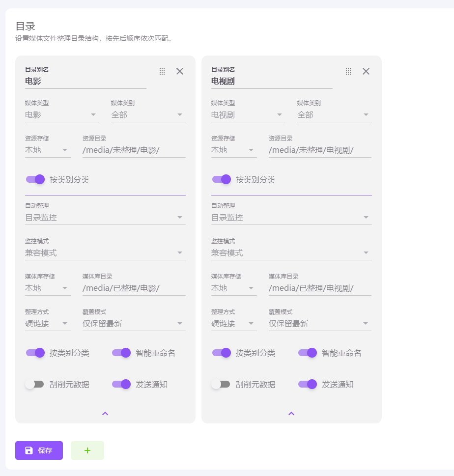Collapse the 电影 card with chevron
The height and width of the screenshot is (476, 454).
105,414
